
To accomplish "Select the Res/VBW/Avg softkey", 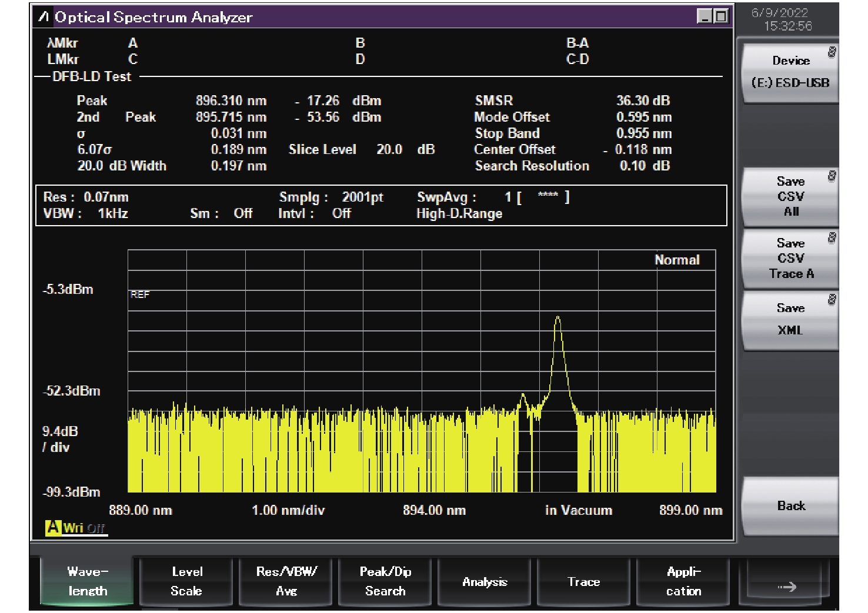I will coord(286,581).
